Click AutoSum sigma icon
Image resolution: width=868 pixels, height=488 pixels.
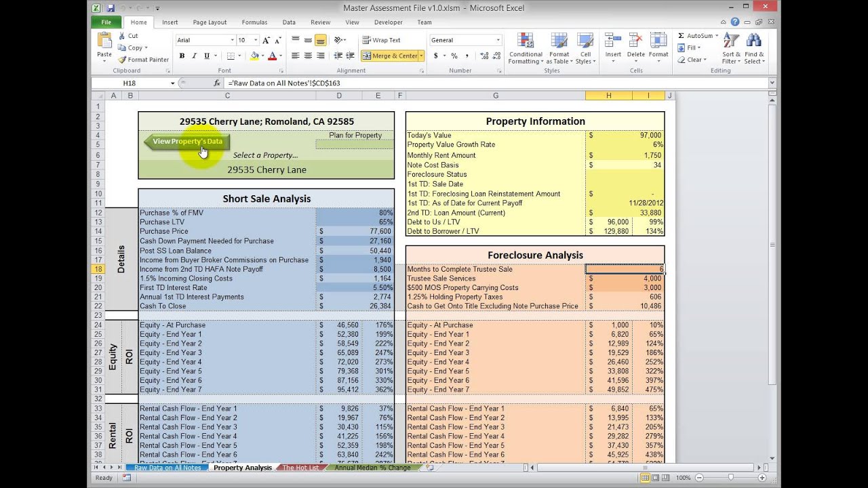(x=681, y=36)
